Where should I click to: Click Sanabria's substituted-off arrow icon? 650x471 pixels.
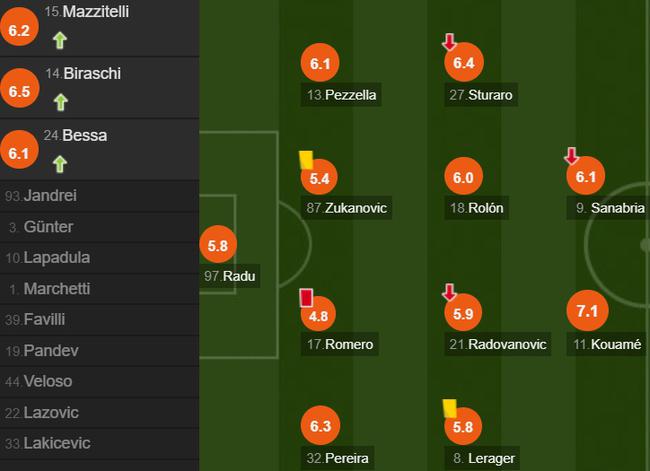coord(571,156)
